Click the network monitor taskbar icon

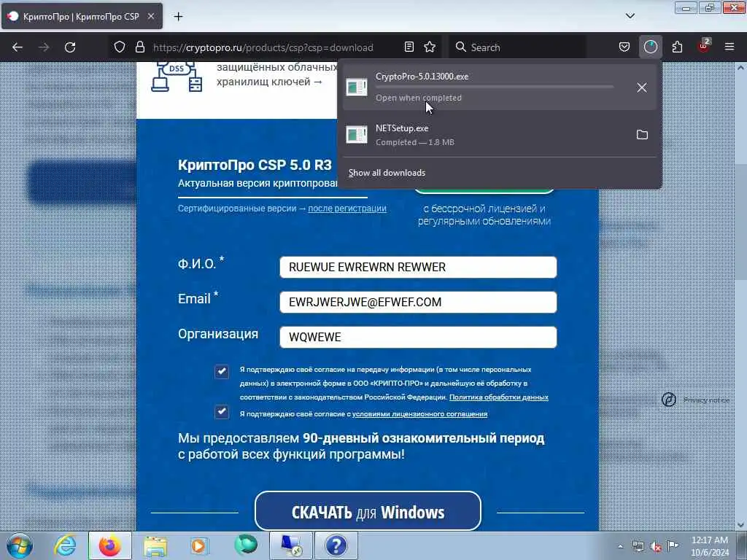point(290,545)
